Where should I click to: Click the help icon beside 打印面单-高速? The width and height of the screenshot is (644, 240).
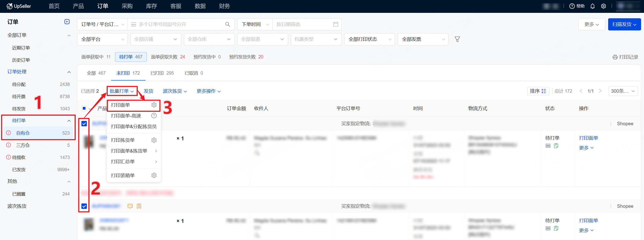click(154, 116)
